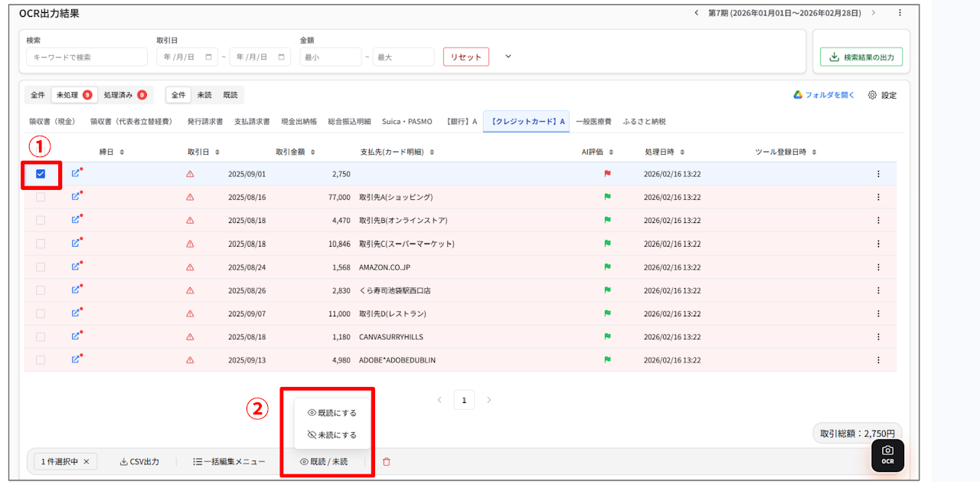Open the more-options menu for CANVASURRYHILLS
The height and width of the screenshot is (482, 980).
[x=878, y=336]
